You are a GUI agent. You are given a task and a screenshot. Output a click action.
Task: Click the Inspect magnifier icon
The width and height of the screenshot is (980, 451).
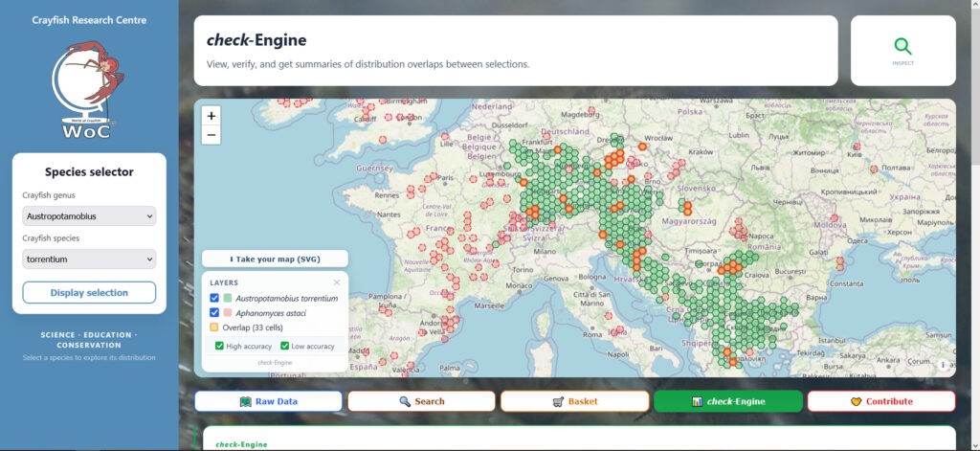(x=902, y=46)
